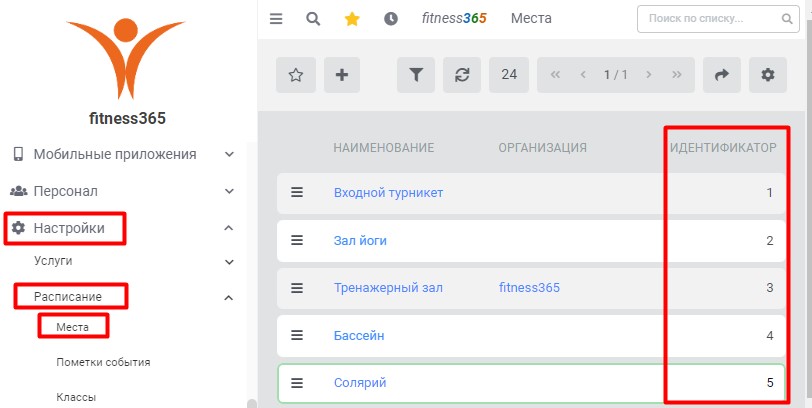The image size is (812, 408).
Task: Click identifier value 5 in Солярий row
Action: click(770, 383)
